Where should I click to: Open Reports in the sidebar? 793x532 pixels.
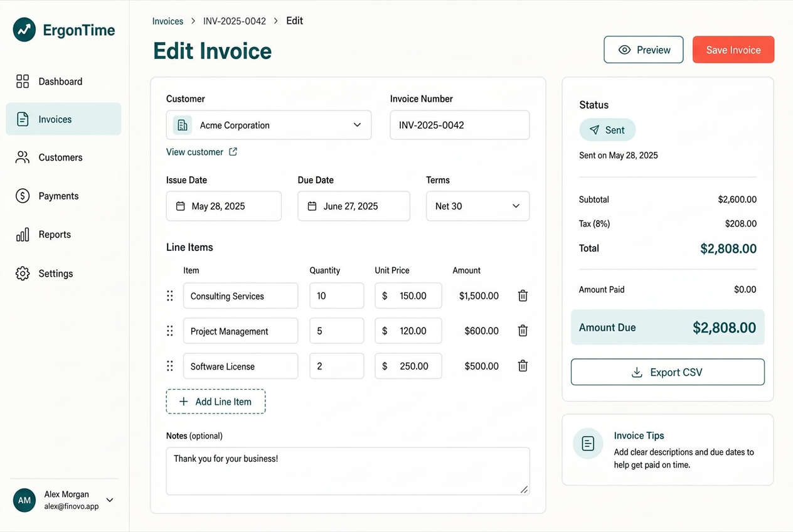pyautogui.click(x=63, y=235)
